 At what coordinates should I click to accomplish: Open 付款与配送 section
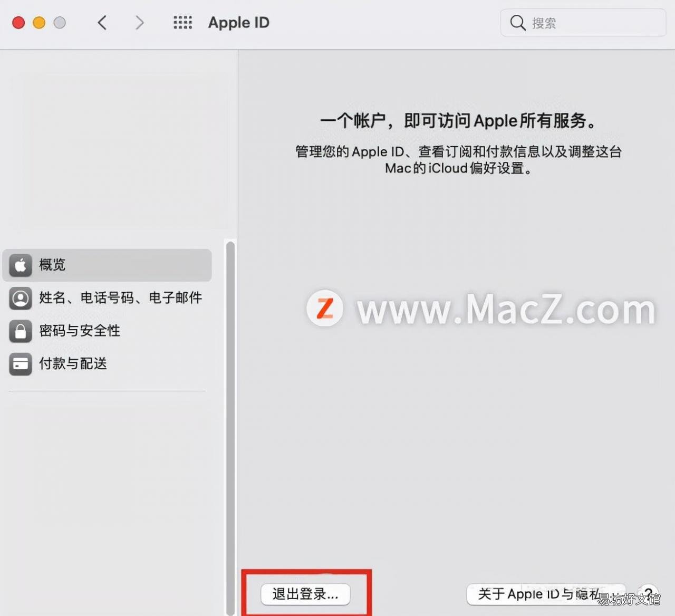[x=107, y=364]
